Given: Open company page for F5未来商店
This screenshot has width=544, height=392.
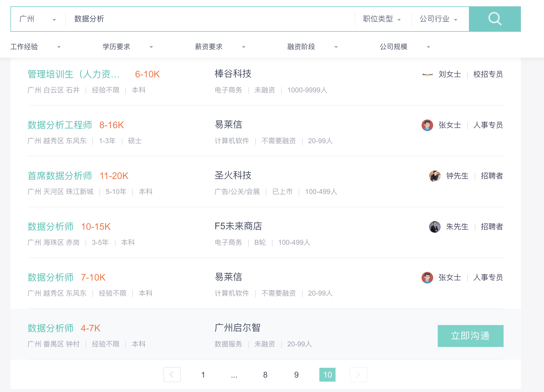Looking at the screenshot, I should click(x=238, y=226).
